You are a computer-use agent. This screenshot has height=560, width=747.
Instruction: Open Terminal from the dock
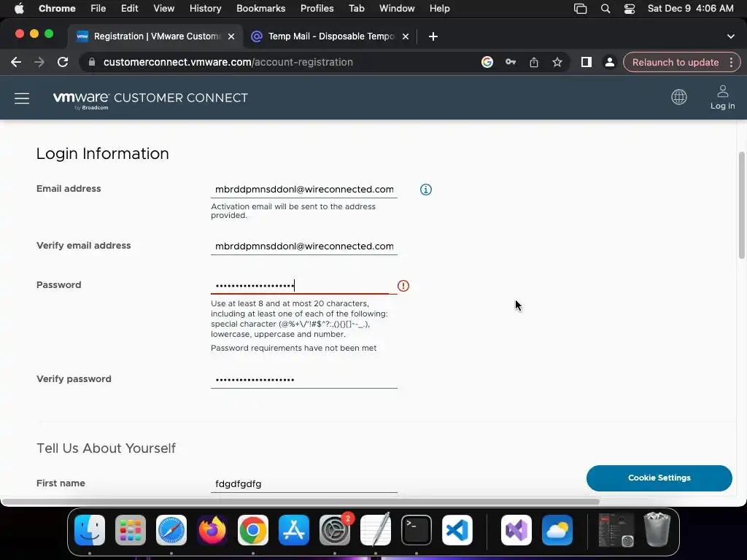(x=417, y=530)
